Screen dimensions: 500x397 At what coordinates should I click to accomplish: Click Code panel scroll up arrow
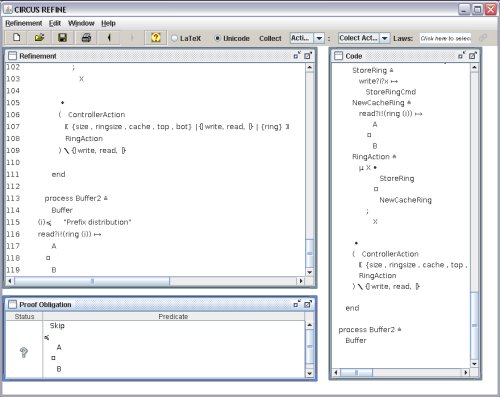474,67
